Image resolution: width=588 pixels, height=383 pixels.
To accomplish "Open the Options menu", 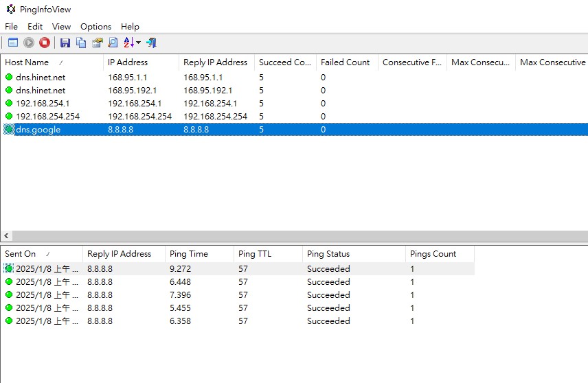I will [95, 26].
